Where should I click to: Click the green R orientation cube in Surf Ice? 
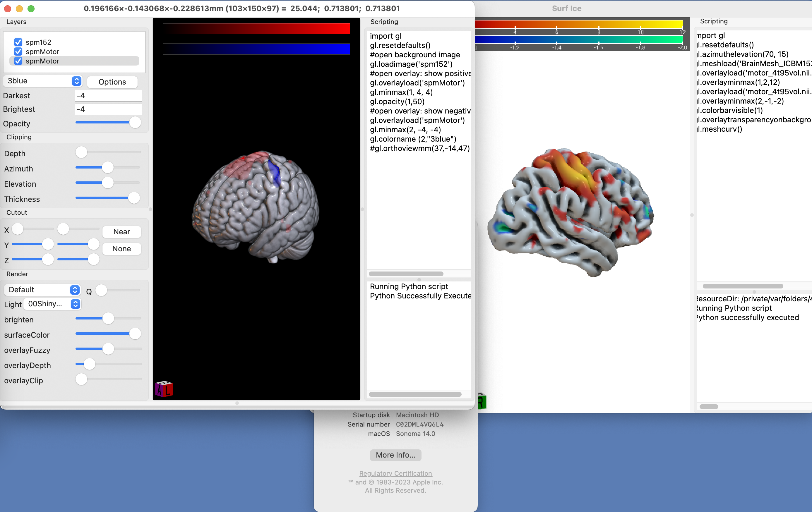[482, 401]
